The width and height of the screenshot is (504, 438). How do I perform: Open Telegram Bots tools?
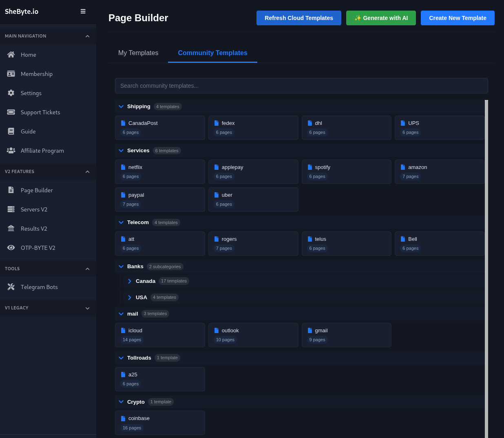coord(38,287)
